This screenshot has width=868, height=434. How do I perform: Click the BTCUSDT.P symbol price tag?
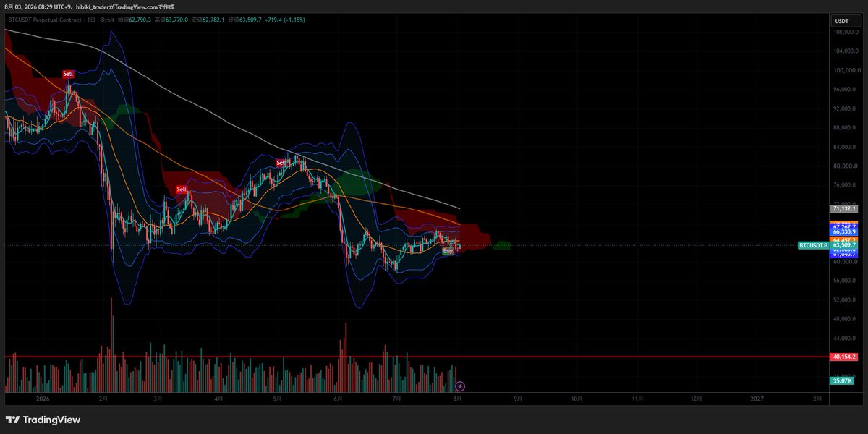814,246
